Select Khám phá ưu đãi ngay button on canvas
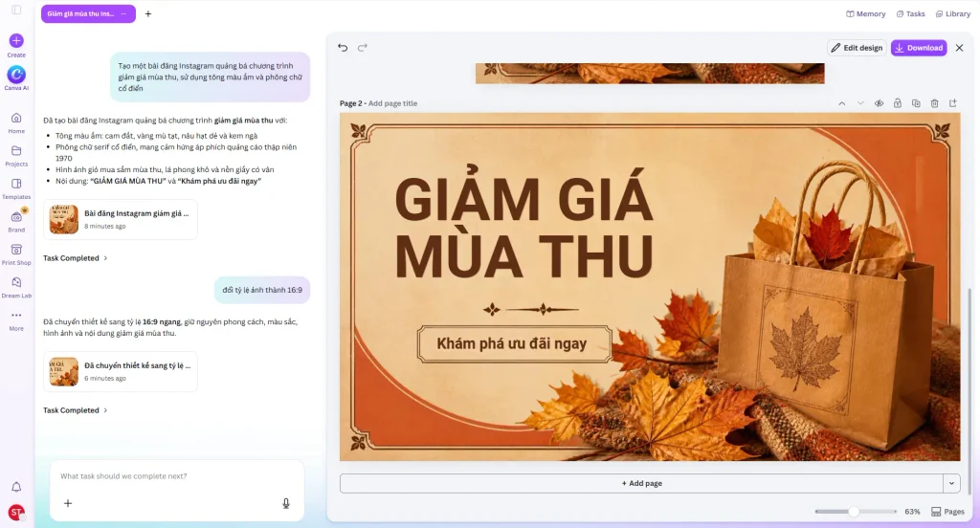The width and height of the screenshot is (980, 528). [x=514, y=343]
